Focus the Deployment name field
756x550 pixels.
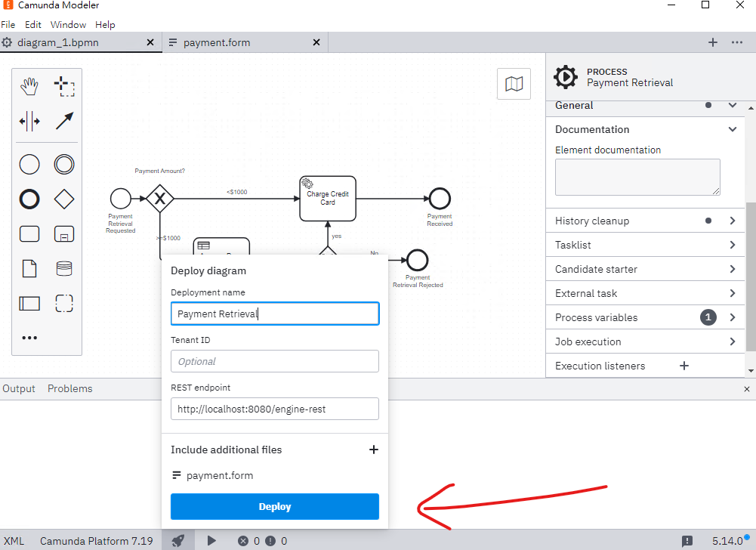click(x=275, y=314)
